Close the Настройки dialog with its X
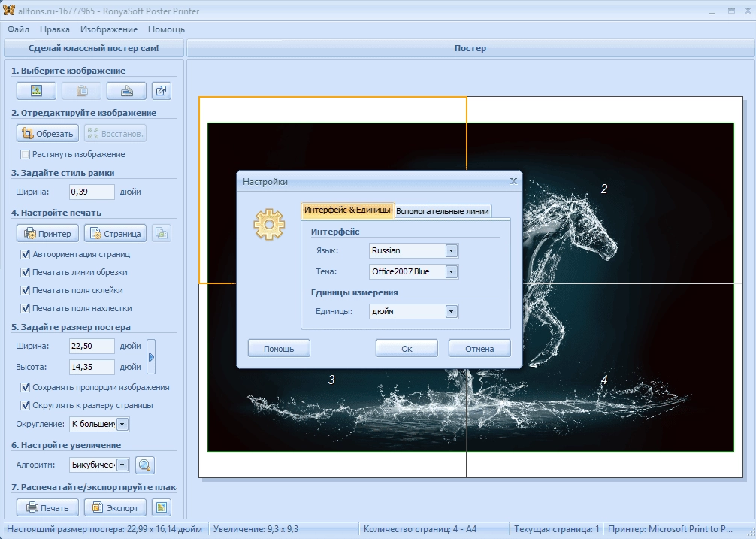 513,180
